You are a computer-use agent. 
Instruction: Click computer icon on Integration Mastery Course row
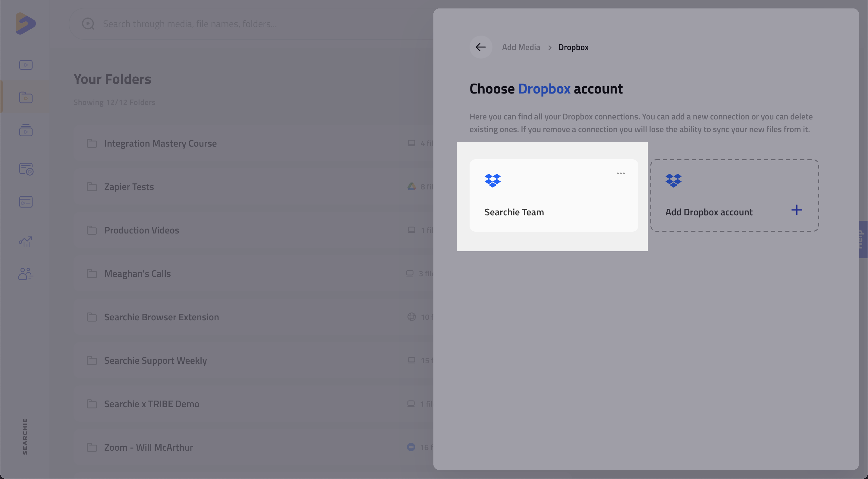[411, 143]
